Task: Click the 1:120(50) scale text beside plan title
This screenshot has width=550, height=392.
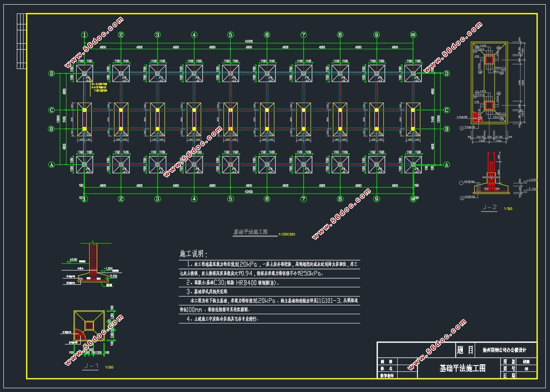Action: pyautogui.click(x=287, y=234)
